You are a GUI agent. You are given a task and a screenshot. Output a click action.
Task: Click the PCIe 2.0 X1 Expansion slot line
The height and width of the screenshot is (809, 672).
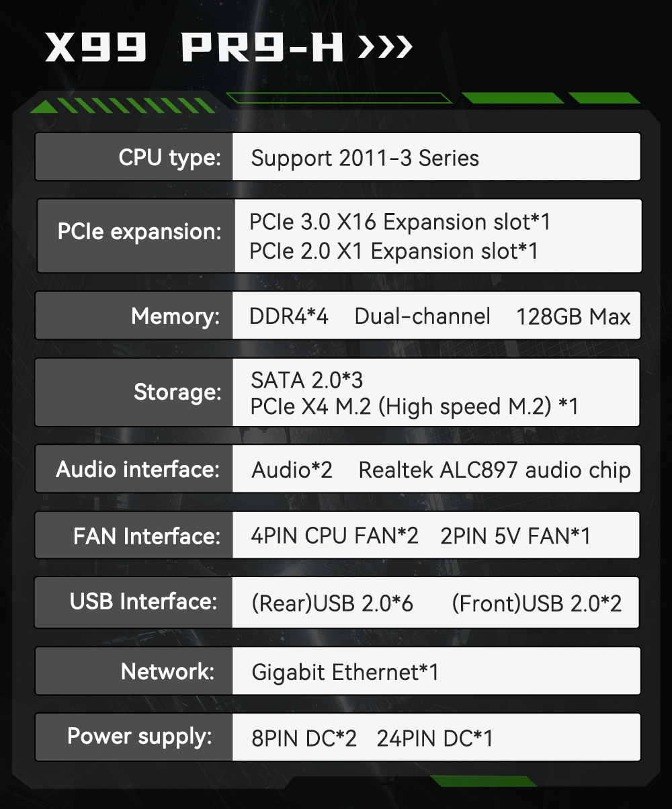point(394,251)
